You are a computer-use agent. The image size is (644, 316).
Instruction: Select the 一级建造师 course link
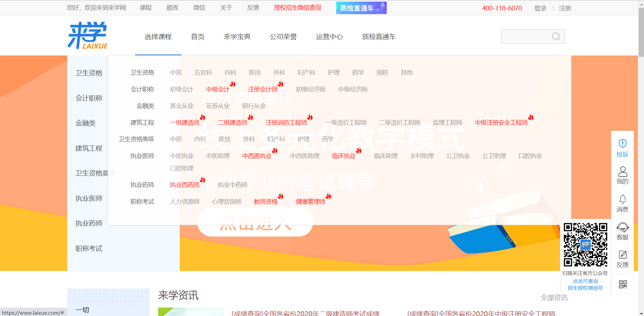click(x=185, y=123)
